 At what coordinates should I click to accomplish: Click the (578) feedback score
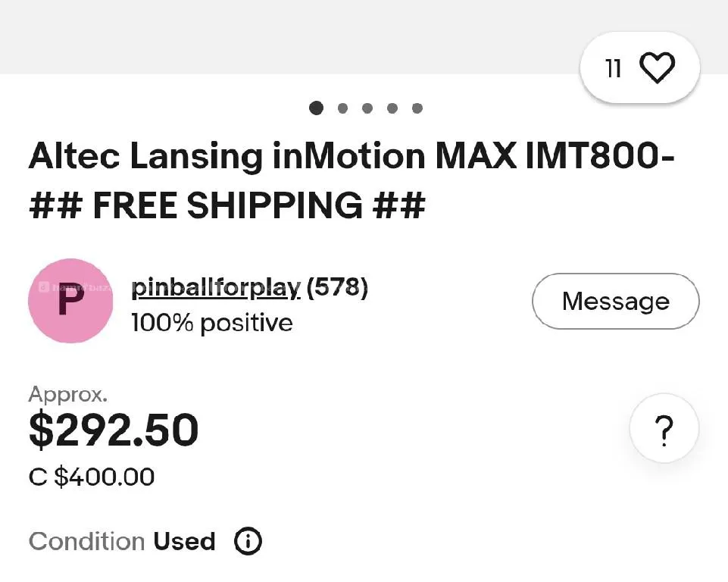[337, 288]
